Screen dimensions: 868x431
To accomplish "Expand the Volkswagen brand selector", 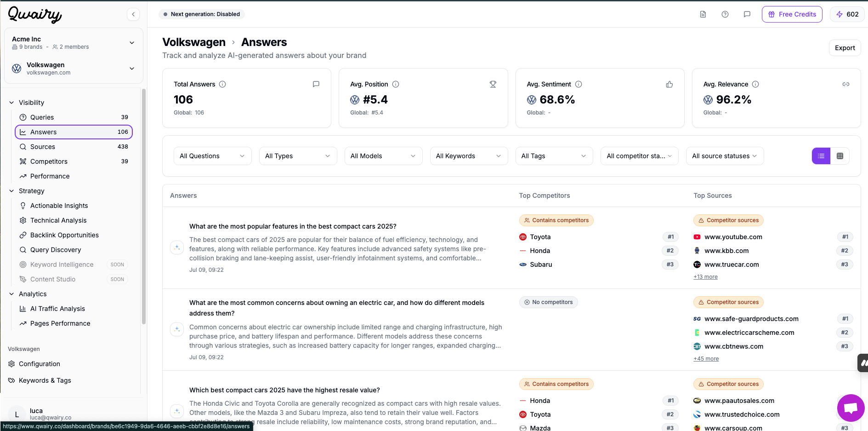I will 74,69.
